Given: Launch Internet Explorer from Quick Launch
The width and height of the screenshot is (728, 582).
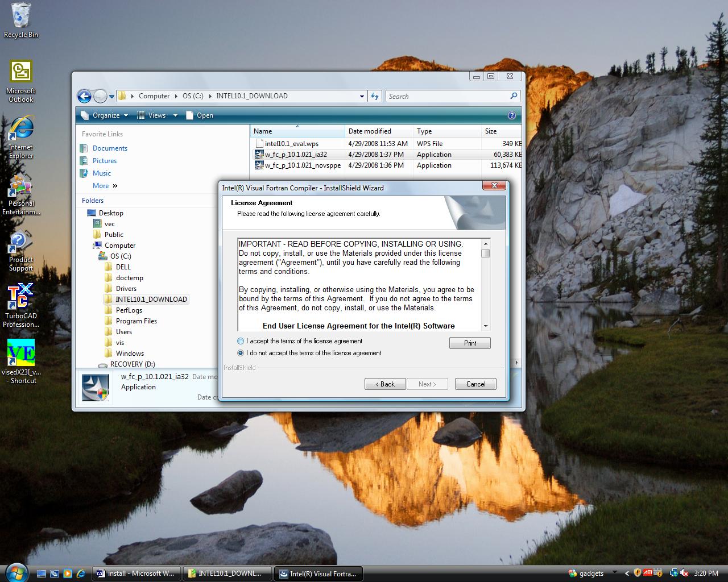Looking at the screenshot, I should [x=81, y=573].
